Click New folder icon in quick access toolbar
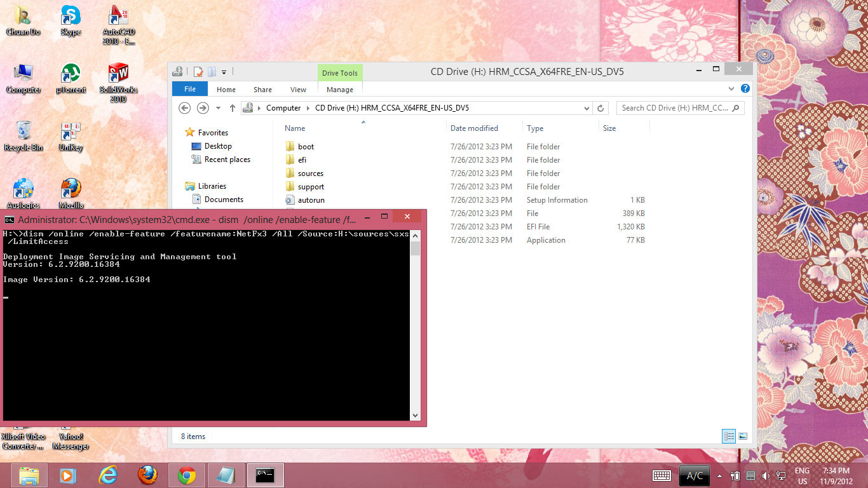This screenshot has height=488, width=868. (212, 72)
